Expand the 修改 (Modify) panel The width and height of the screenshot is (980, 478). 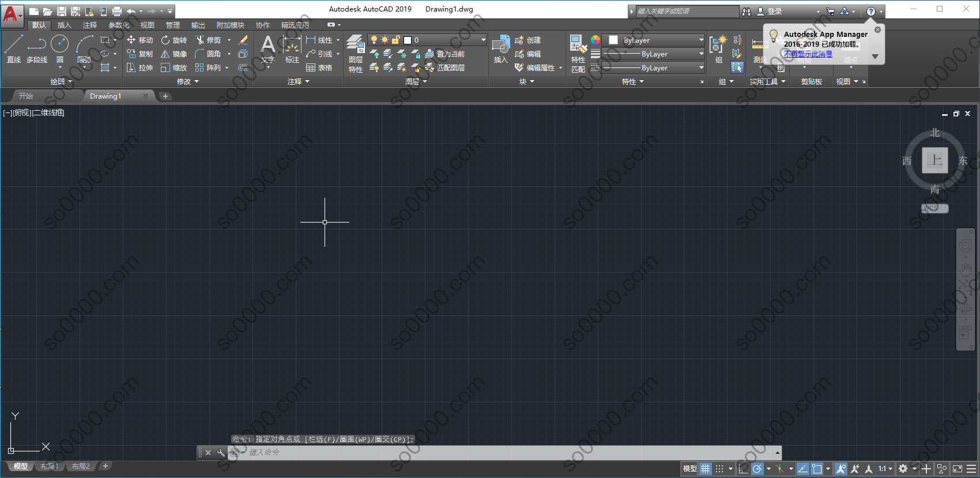point(188,81)
